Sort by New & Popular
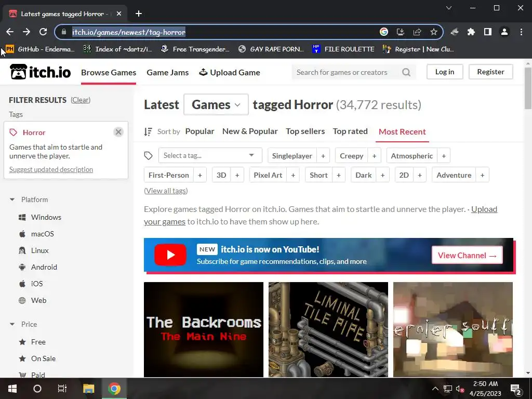This screenshot has width=532, height=399. pyautogui.click(x=250, y=131)
